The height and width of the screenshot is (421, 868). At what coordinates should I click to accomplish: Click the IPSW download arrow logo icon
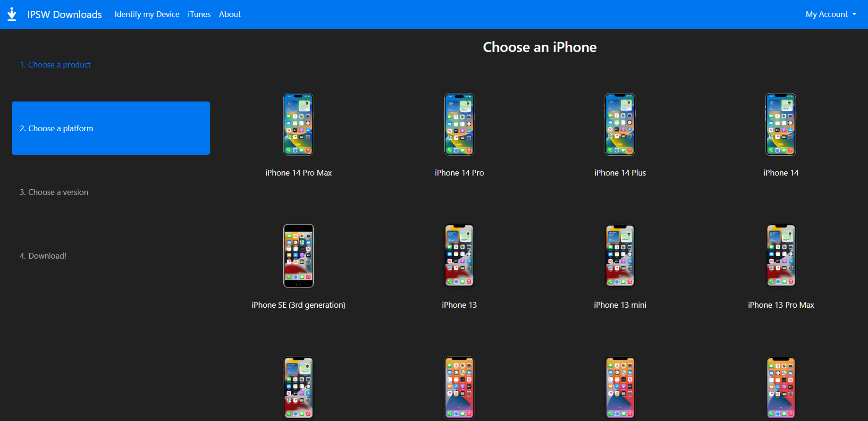pos(12,14)
